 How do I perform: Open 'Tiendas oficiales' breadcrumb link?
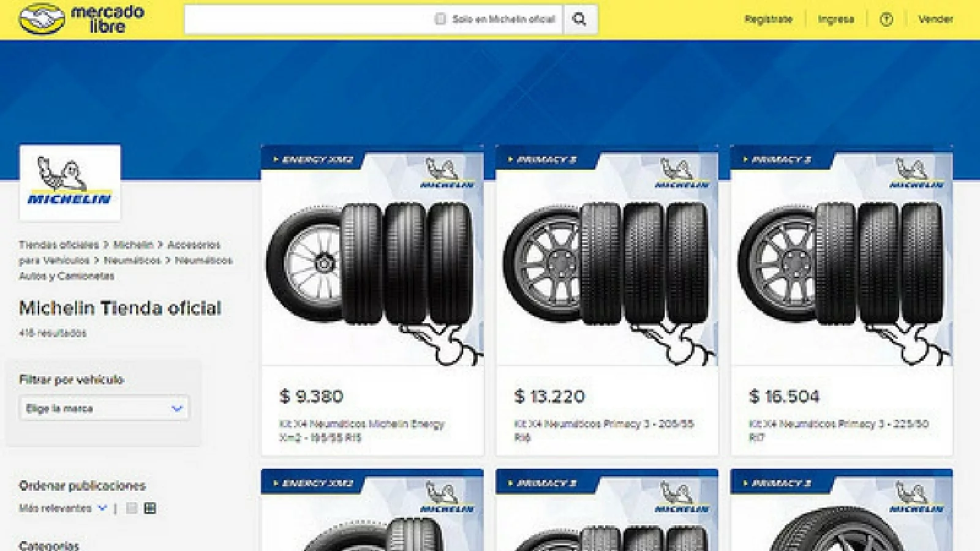[59, 245]
